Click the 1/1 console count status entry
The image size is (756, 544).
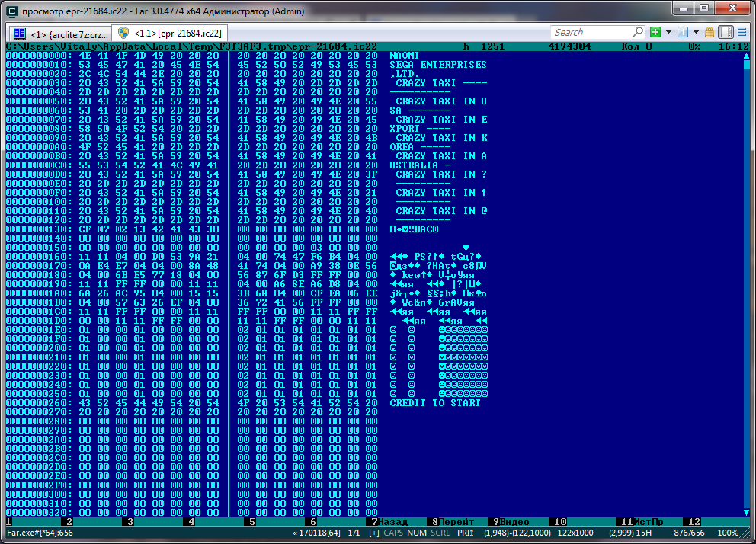tap(354, 533)
